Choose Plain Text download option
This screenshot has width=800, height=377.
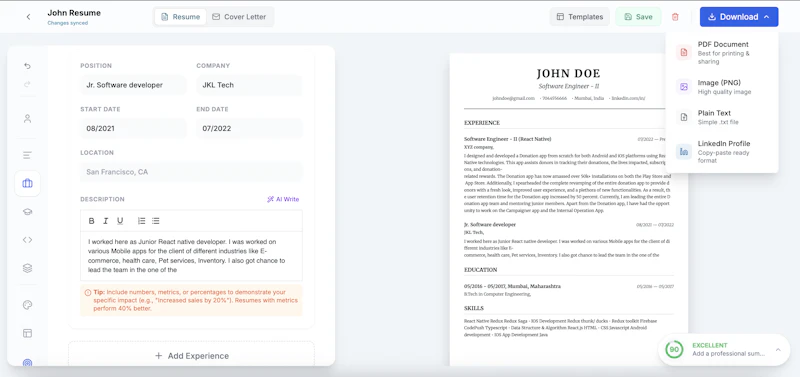[722, 117]
